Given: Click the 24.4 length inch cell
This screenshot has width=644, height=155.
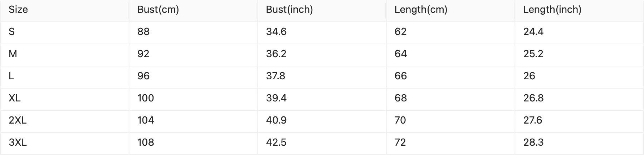Looking at the screenshot, I should 533,32.
